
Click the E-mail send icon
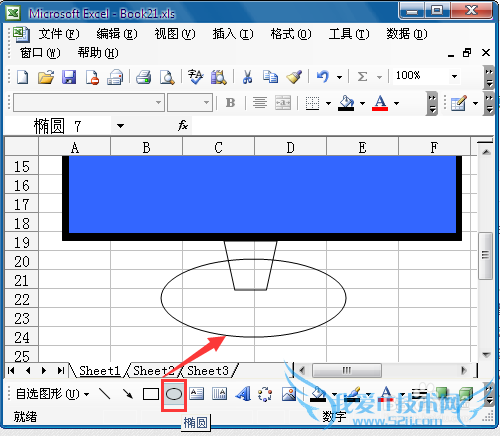point(115,77)
